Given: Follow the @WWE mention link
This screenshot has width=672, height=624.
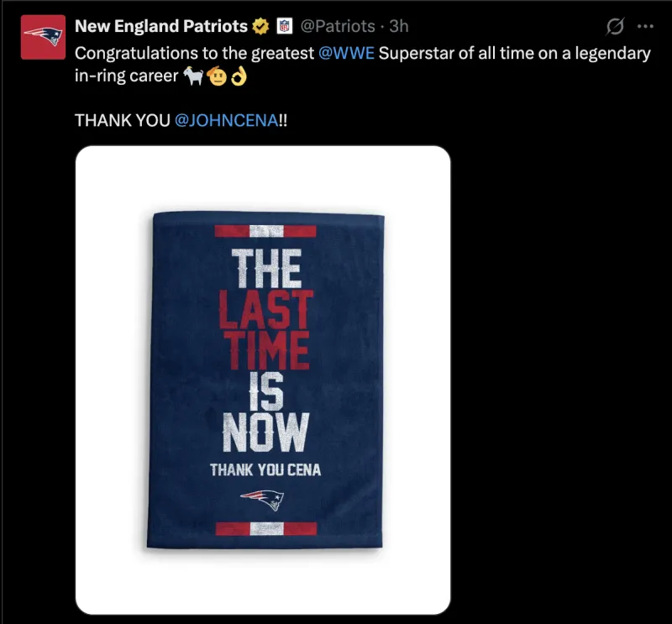Looking at the screenshot, I should [x=346, y=53].
